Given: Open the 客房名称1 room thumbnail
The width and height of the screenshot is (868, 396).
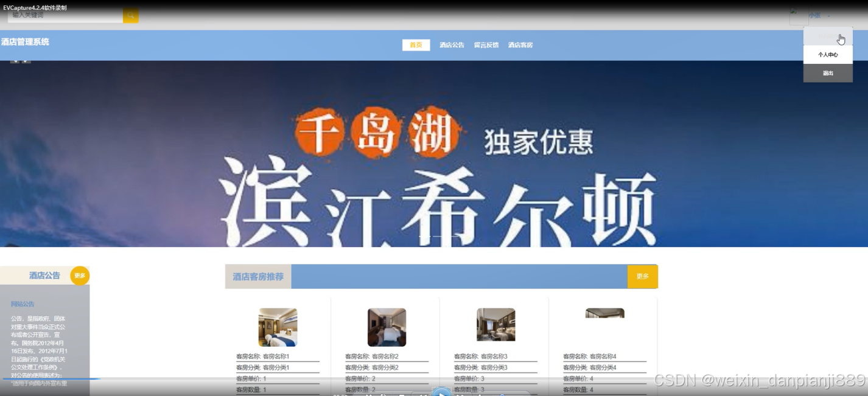Looking at the screenshot, I should tap(278, 327).
